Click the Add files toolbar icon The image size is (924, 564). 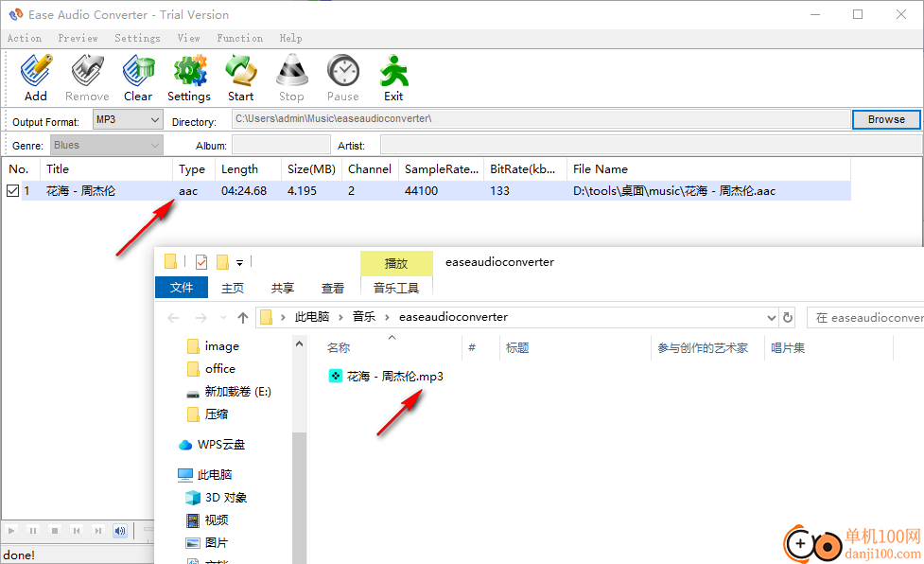click(36, 78)
